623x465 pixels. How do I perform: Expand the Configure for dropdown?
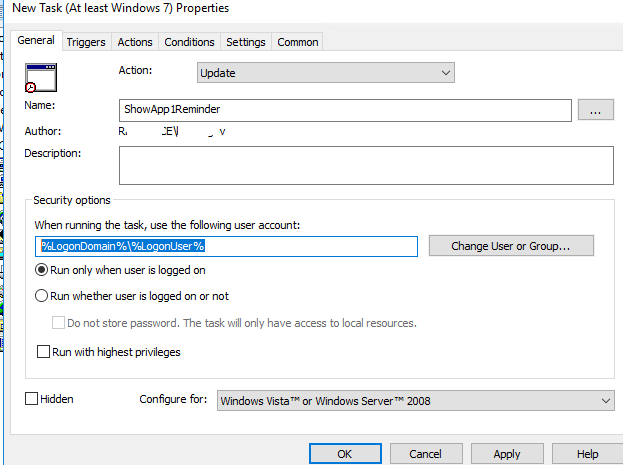[415, 401]
